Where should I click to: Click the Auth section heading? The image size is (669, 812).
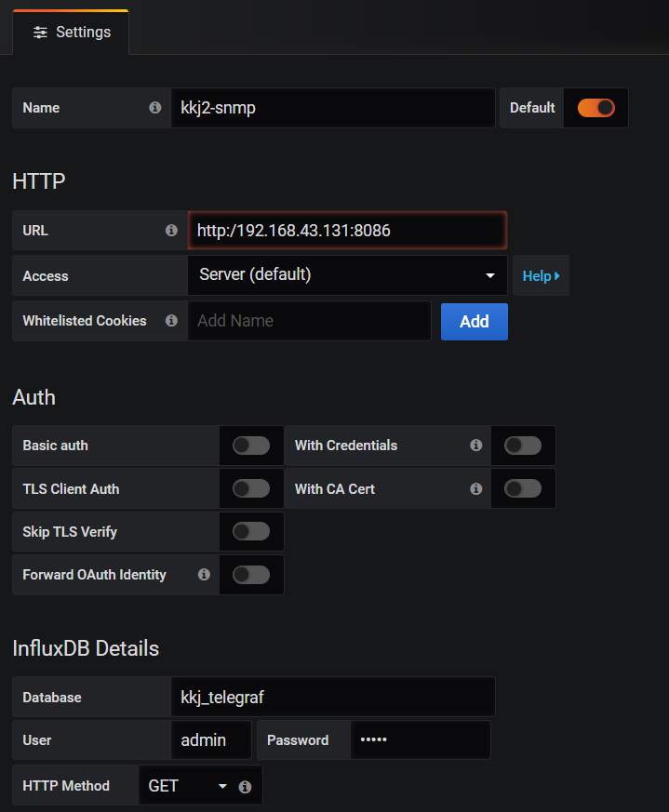tap(33, 398)
